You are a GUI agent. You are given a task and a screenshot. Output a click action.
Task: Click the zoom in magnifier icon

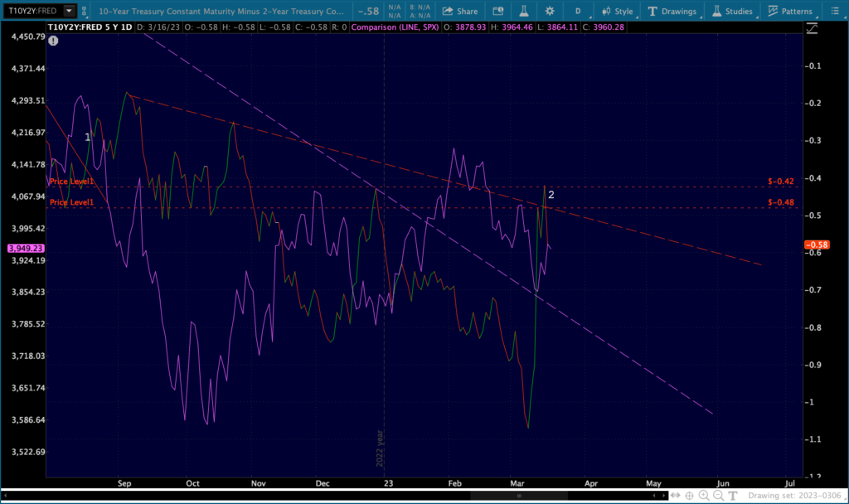[x=704, y=496]
